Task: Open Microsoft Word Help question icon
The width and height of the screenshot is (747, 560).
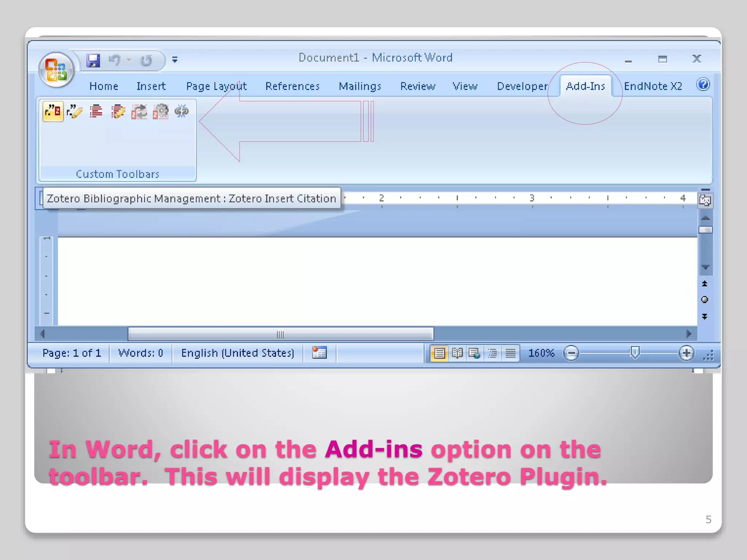Action: tap(703, 85)
